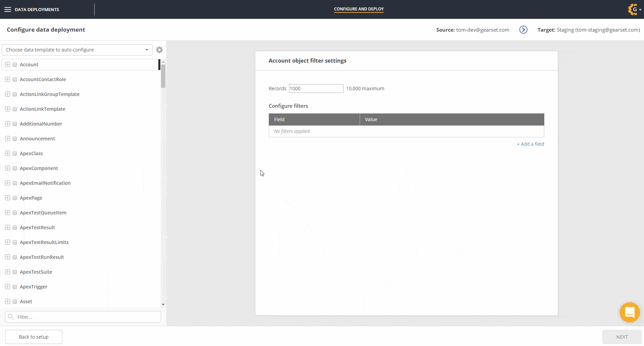Expand the Announcement object node
The height and width of the screenshot is (346, 644).
coord(7,139)
